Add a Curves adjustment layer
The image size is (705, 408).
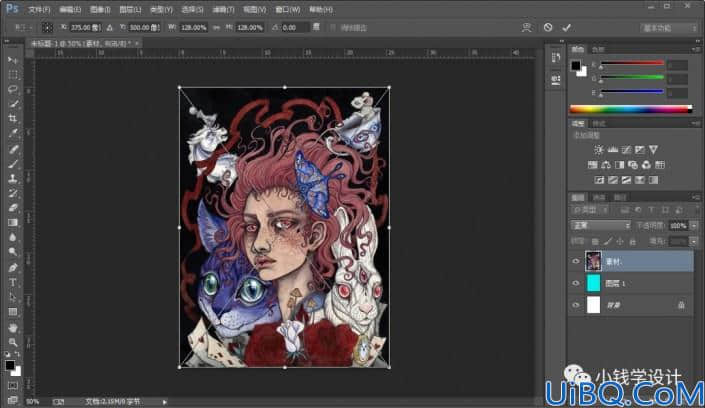coord(626,150)
